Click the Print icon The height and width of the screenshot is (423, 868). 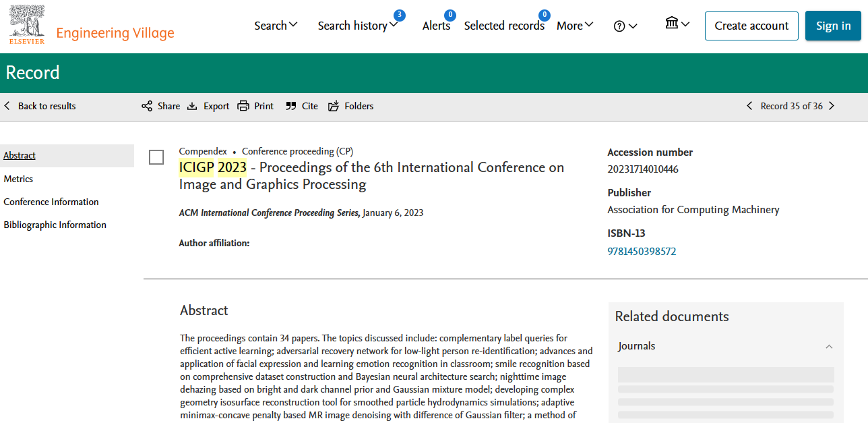click(243, 106)
